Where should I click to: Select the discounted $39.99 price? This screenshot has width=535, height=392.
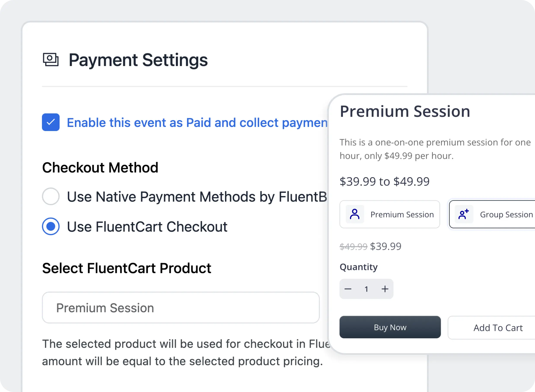[x=385, y=246]
